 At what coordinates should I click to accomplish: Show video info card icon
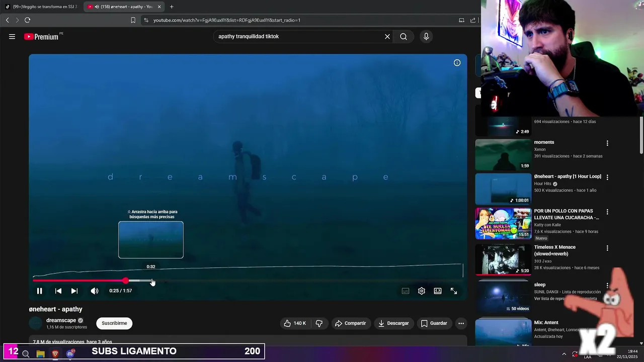(457, 63)
